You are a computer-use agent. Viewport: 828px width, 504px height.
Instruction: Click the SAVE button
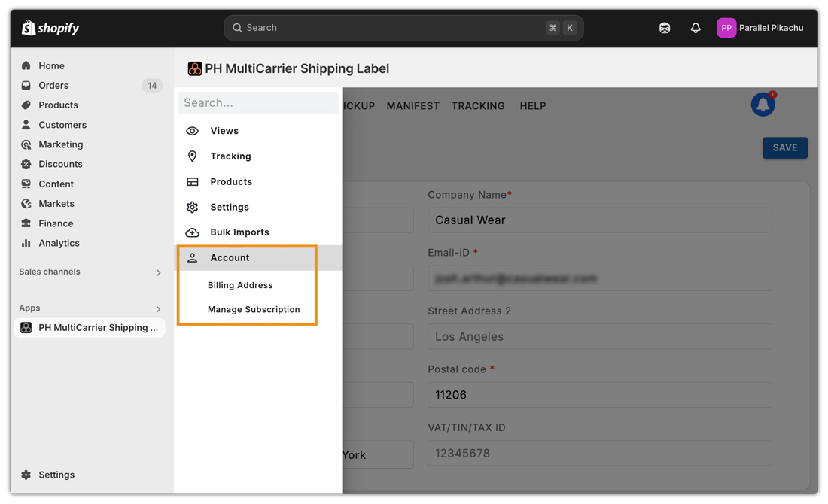point(784,147)
